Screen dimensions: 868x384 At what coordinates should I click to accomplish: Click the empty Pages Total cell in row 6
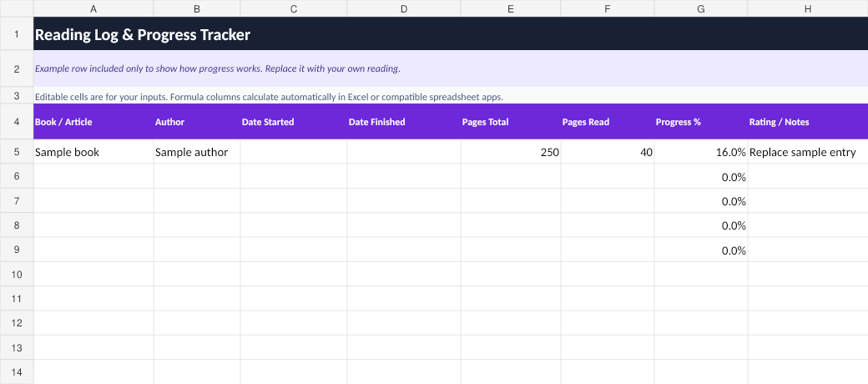(511, 176)
